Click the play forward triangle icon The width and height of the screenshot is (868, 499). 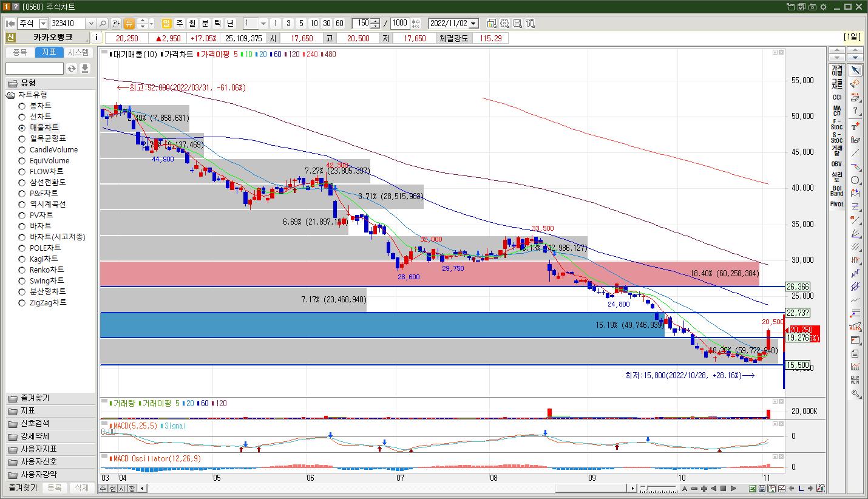point(733,488)
